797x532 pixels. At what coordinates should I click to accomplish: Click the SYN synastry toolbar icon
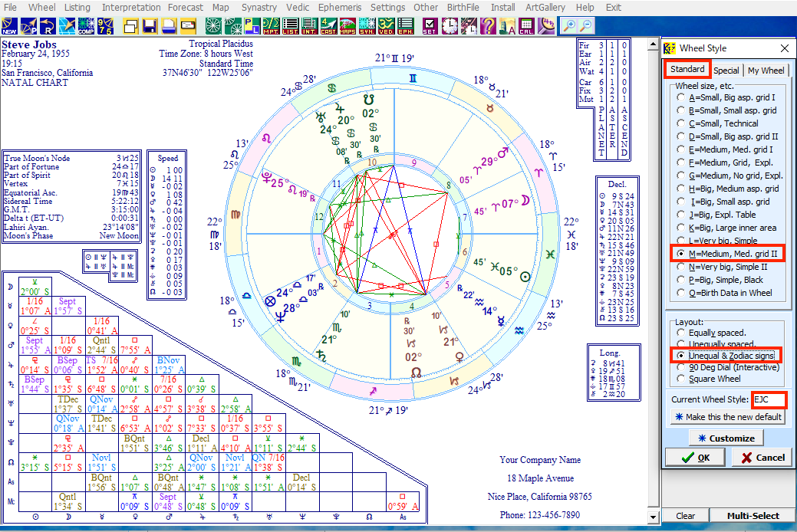point(367,26)
